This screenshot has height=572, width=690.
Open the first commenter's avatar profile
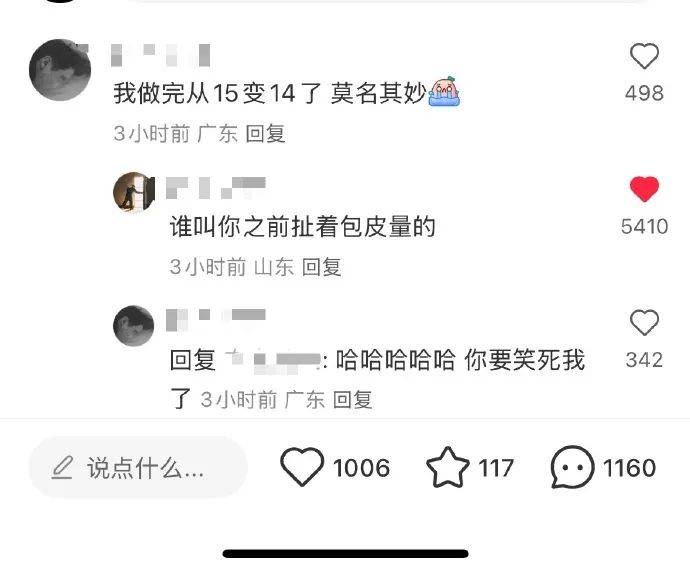(60, 70)
